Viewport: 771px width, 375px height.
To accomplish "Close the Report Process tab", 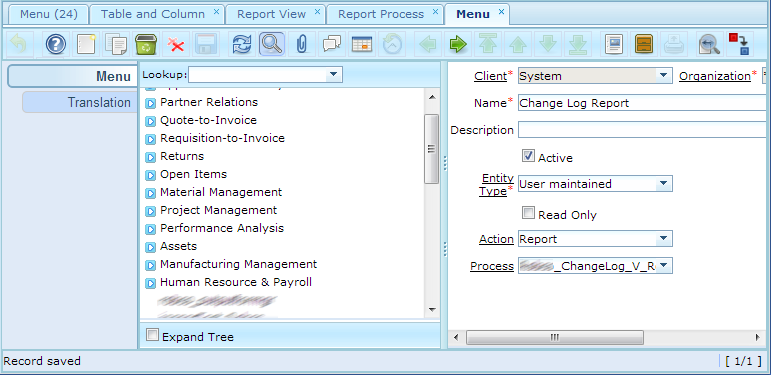I will (435, 12).
